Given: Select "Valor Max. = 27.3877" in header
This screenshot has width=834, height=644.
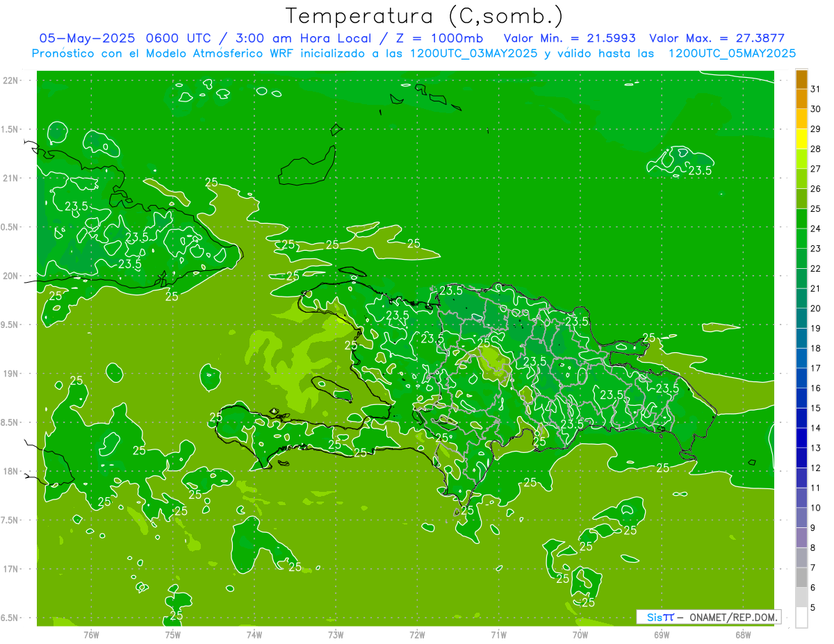Looking at the screenshot, I should (717, 38).
